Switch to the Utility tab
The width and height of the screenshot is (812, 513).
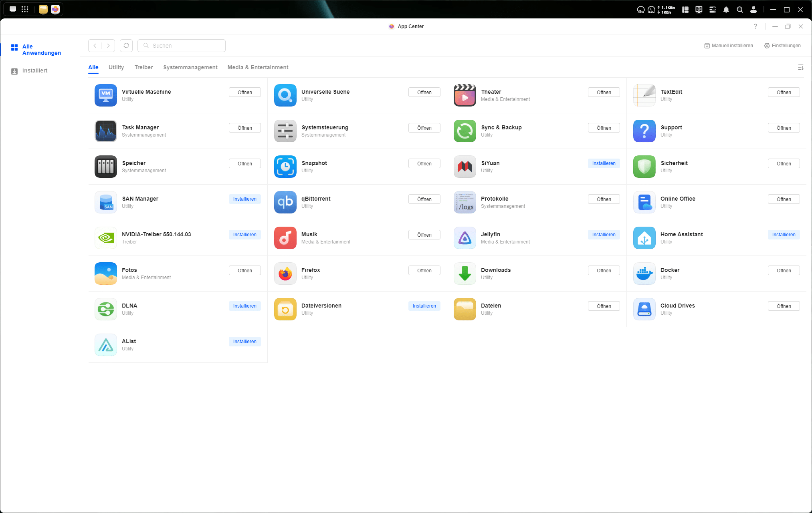tap(116, 67)
